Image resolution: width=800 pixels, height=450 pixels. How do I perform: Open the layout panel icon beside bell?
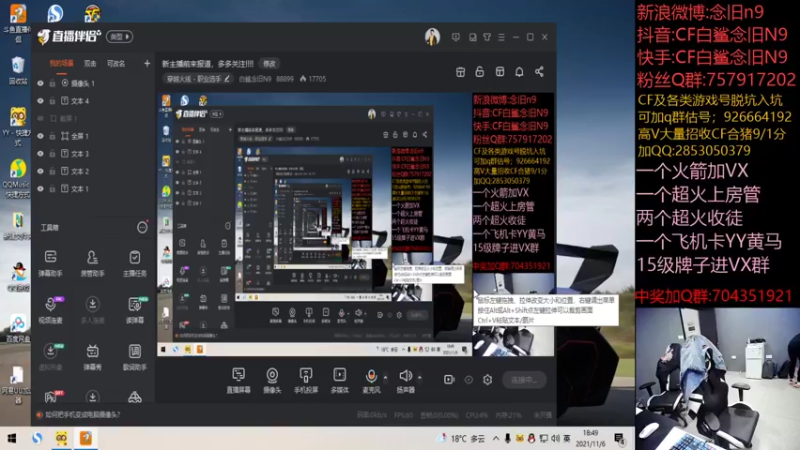pos(499,72)
